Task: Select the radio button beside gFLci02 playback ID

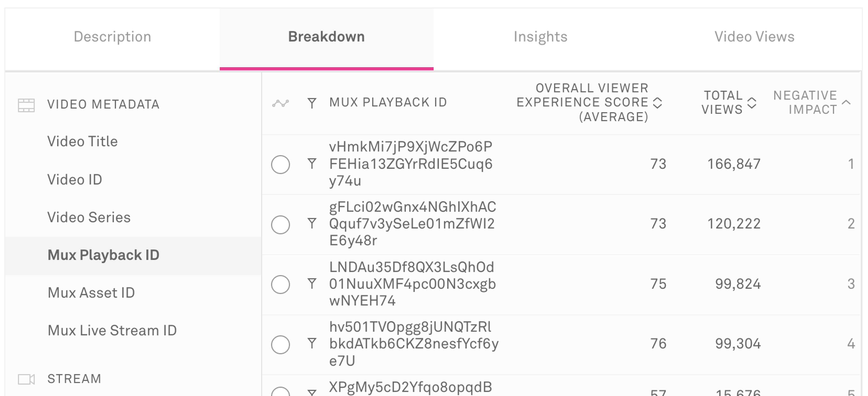Action: click(281, 224)
